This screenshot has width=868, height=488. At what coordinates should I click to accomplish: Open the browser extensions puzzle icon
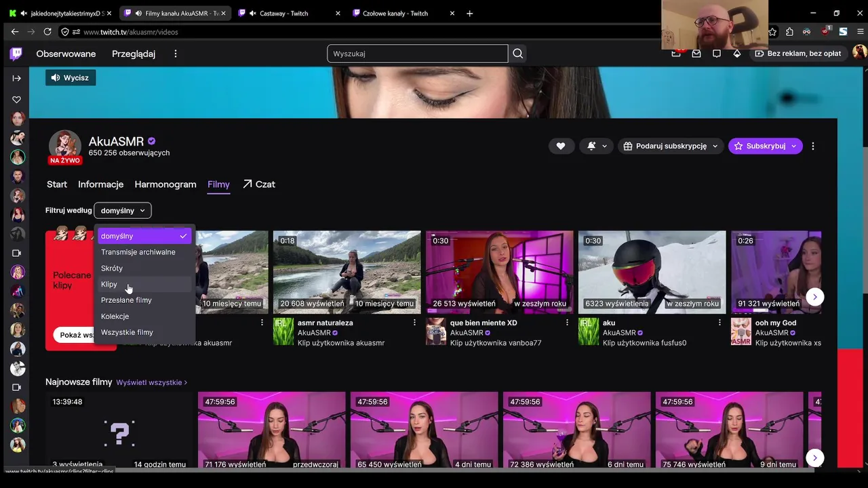tap(789, 32)
